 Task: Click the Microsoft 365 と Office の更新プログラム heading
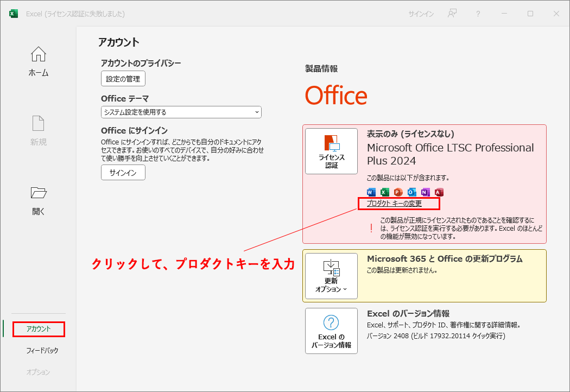(x=445, y=258)
